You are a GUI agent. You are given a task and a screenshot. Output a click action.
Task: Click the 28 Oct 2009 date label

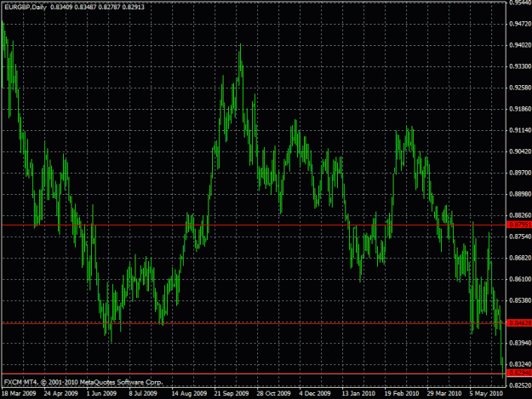(x=274, y=393)
